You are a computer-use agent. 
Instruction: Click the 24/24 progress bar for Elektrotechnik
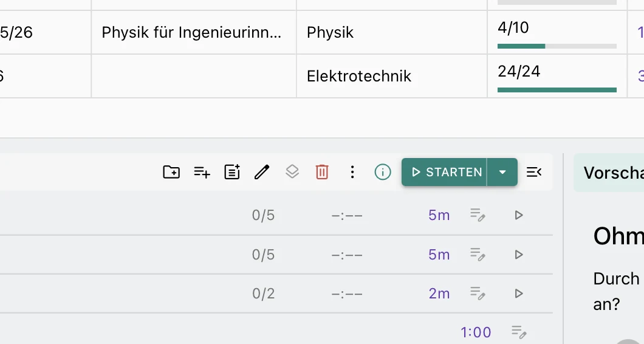[557, 89]
